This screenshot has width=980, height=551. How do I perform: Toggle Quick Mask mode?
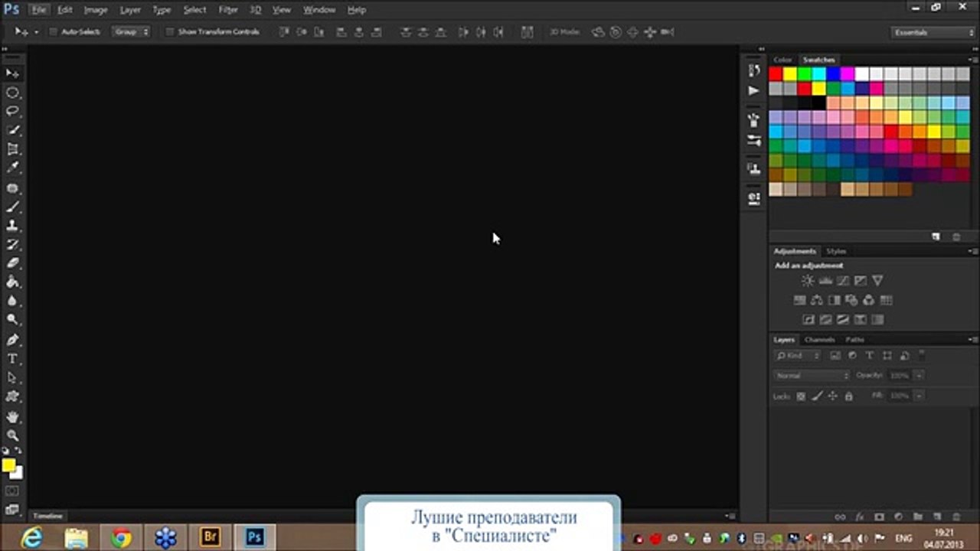tap(12, 491)
